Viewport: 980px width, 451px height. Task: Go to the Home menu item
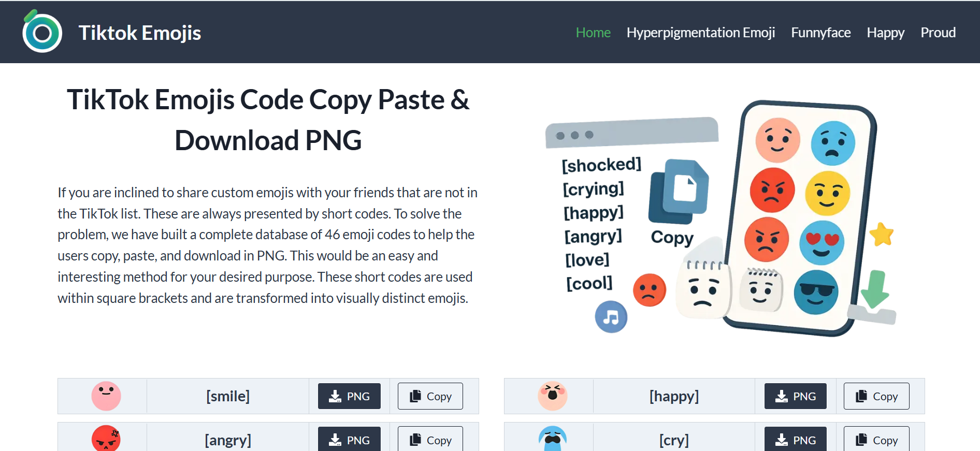[x=593, y=33]
